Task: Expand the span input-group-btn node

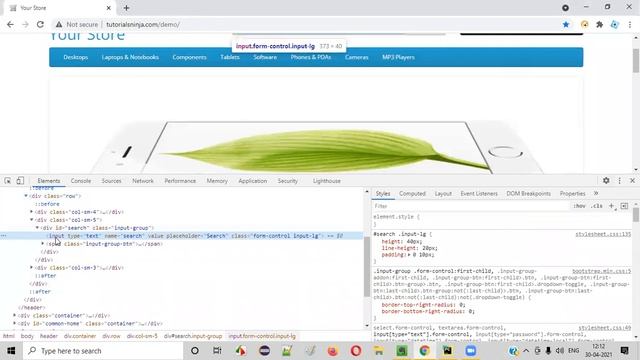Action: (x=43, y=244)
